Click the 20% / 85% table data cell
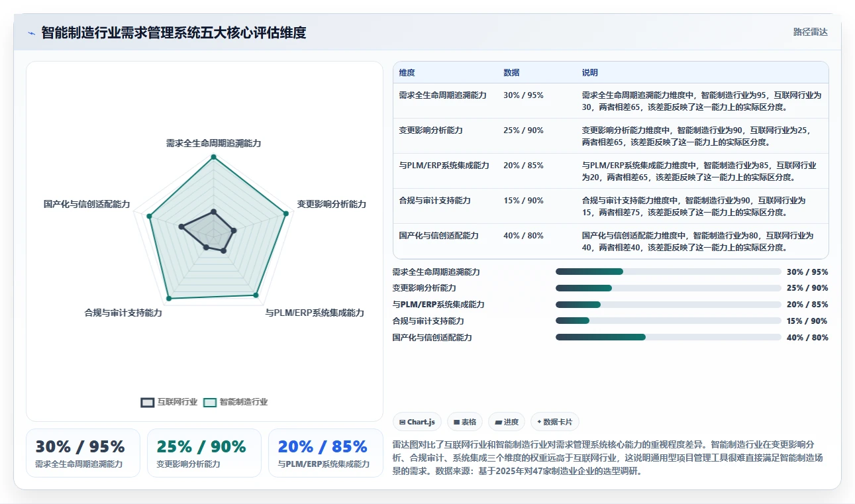855x504 pixels. pos(523,166)
